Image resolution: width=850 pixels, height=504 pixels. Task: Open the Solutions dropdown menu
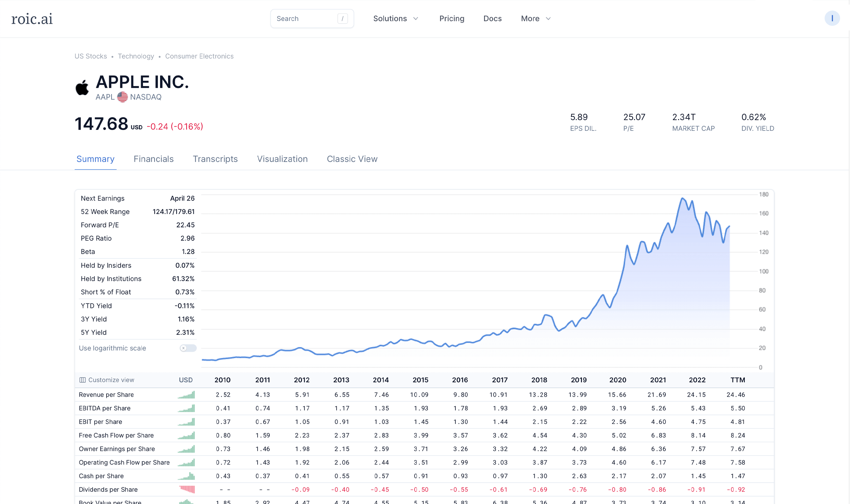395,19
